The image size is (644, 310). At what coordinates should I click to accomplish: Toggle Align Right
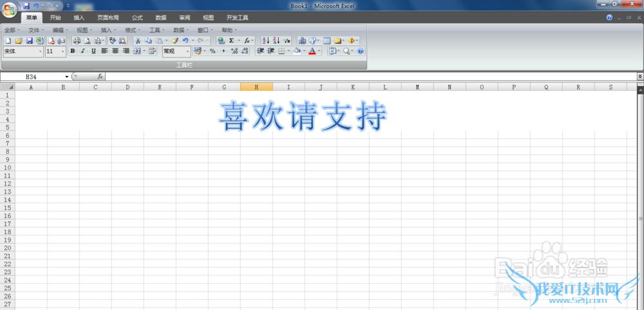click(x=126, y=51)
